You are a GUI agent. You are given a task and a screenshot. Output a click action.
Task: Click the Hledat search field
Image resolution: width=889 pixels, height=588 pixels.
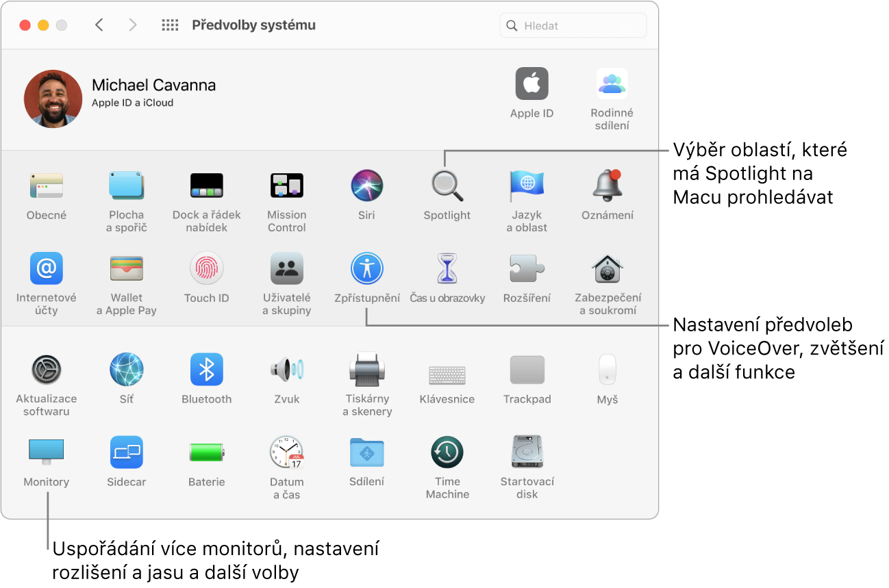573,25
